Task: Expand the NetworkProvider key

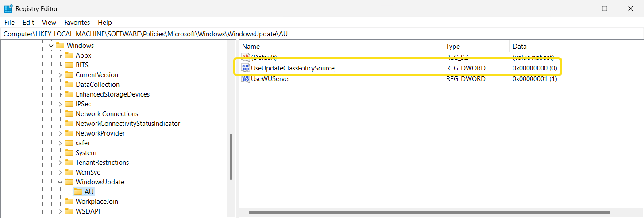Action: pyautogui.click(x=60, y=133)
